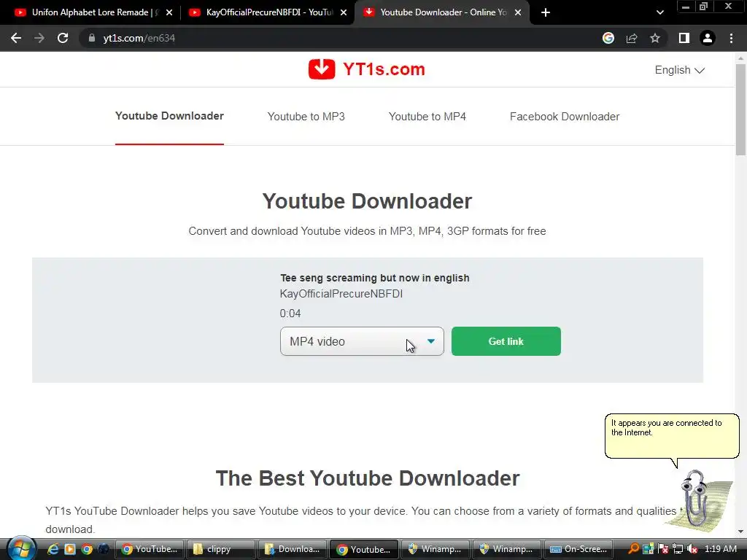Reload the yt1s.com page
The width and height of the screenshot is (747, 560).
[x=63, y=38]
